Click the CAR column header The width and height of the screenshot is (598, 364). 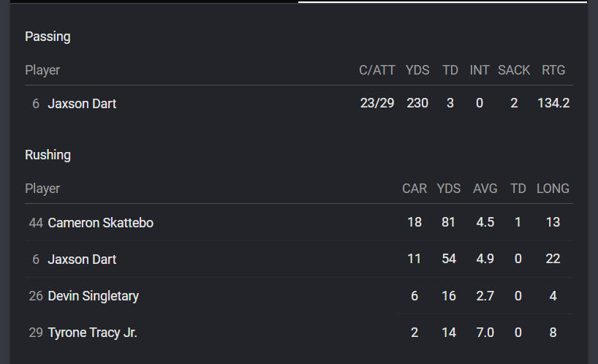415,189
